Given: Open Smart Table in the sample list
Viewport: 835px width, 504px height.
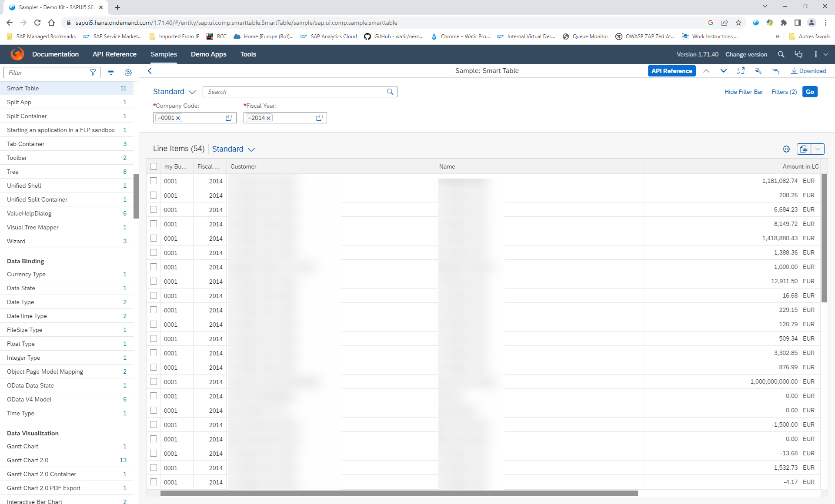Looking at the screenshot, I should [67, 88].
